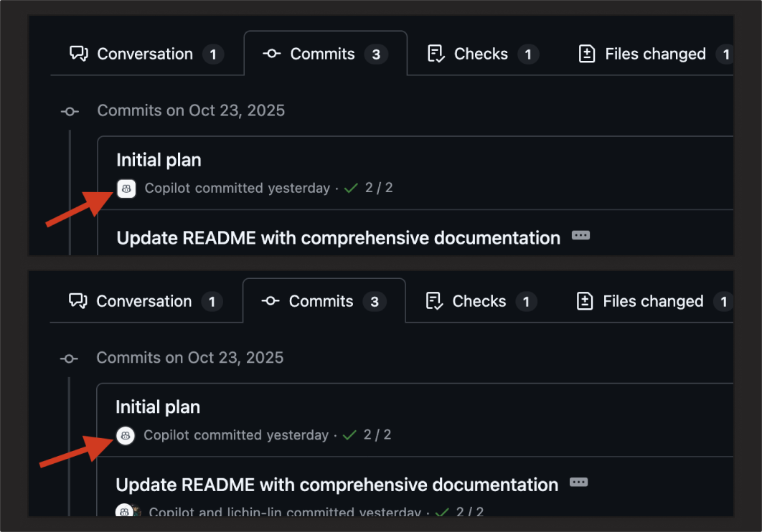Select Commits tab in bottom panel
This screenshot has width=762, height=532.
[x=324, y=301]
